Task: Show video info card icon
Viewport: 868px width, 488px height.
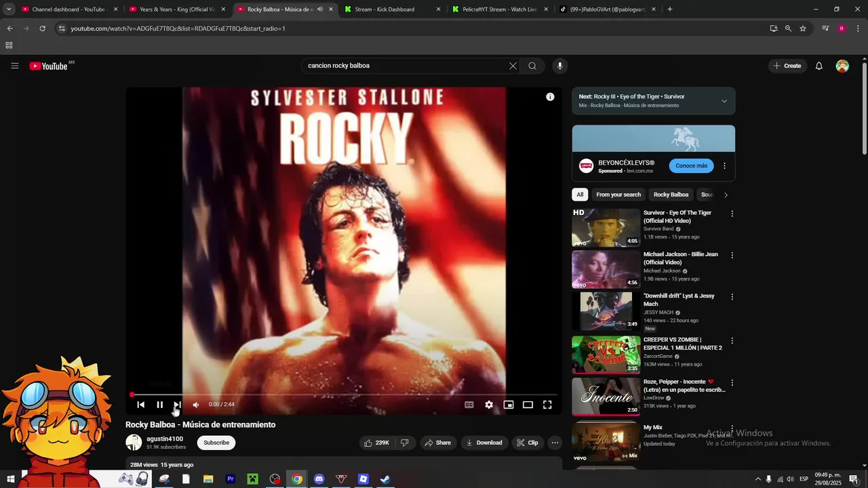Action: [550, 97]
